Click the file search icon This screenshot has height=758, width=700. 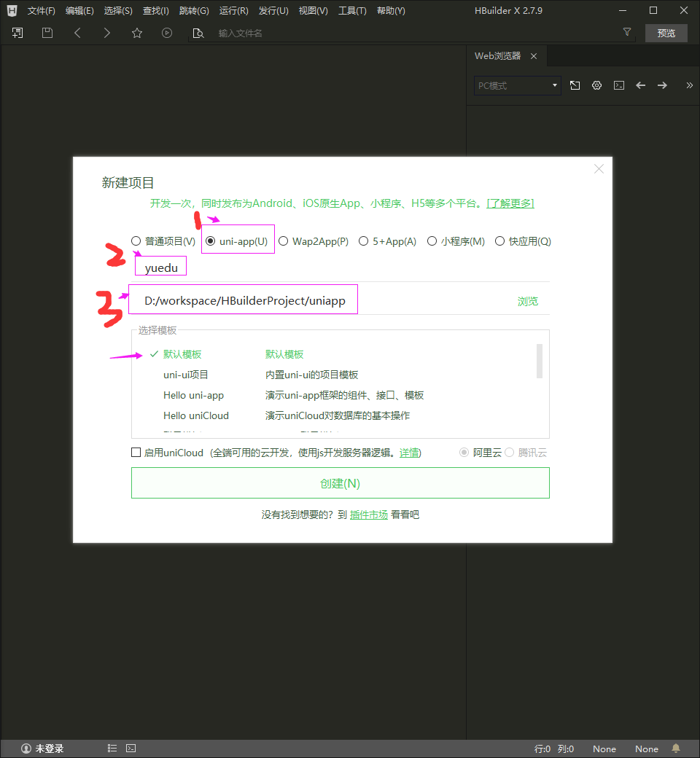click(x=198, y=33)
